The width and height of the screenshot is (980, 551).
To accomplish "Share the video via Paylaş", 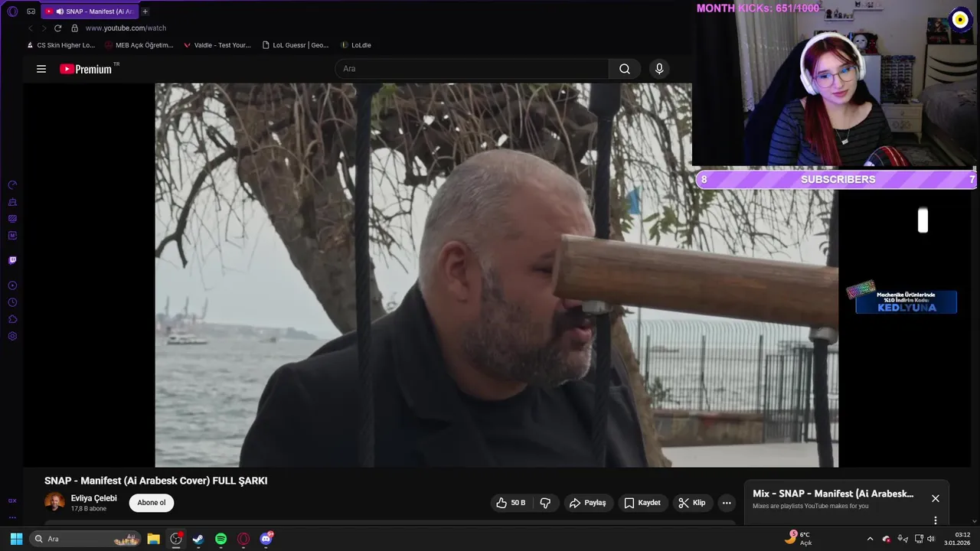I will pos(587,503).
